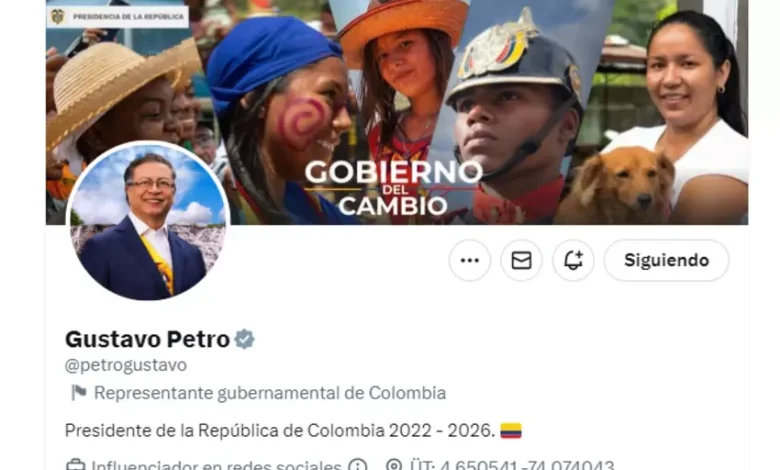780x470 pixels.
Task: Click the envelope message icon
Action: [x=521, y=260]
